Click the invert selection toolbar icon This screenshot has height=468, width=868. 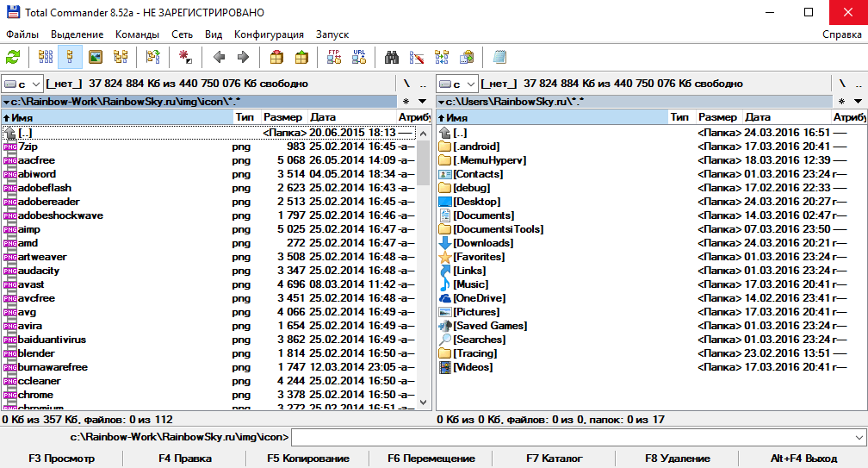(153, 57)
